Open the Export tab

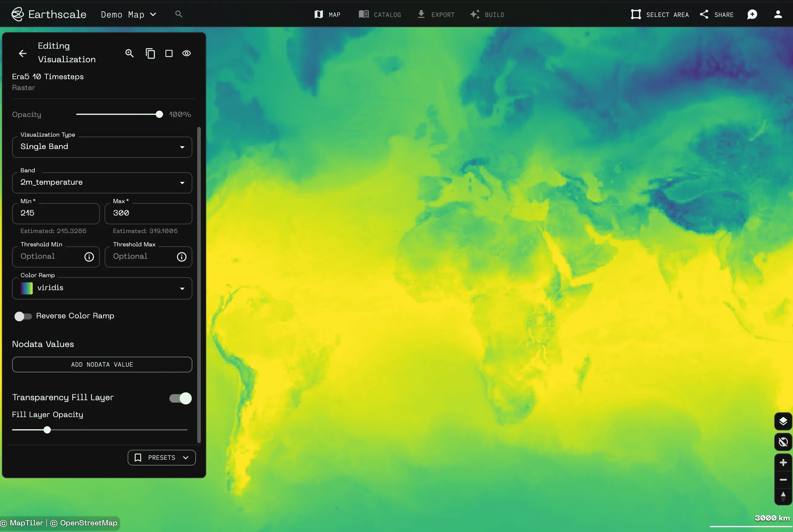(x=436, y=14)
